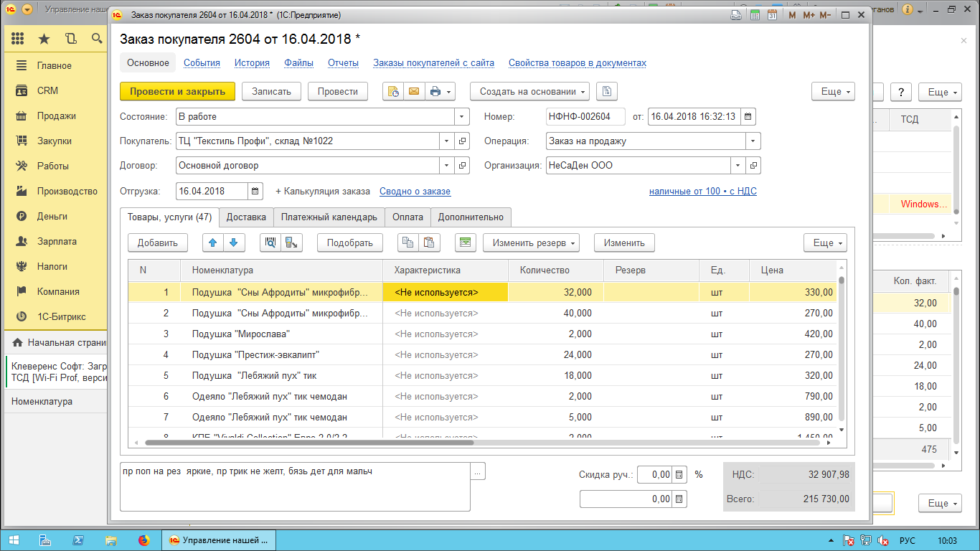This screenshot has width=980, height=551.
Task: Click the barcode search icon
Action: click(270, 242)
